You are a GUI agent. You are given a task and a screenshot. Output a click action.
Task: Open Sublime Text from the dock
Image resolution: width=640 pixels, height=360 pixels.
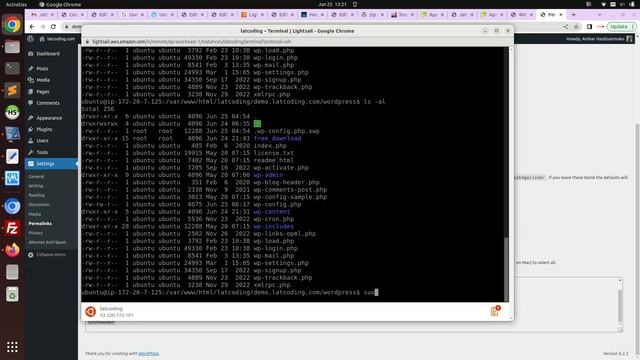tap(12, 90)
